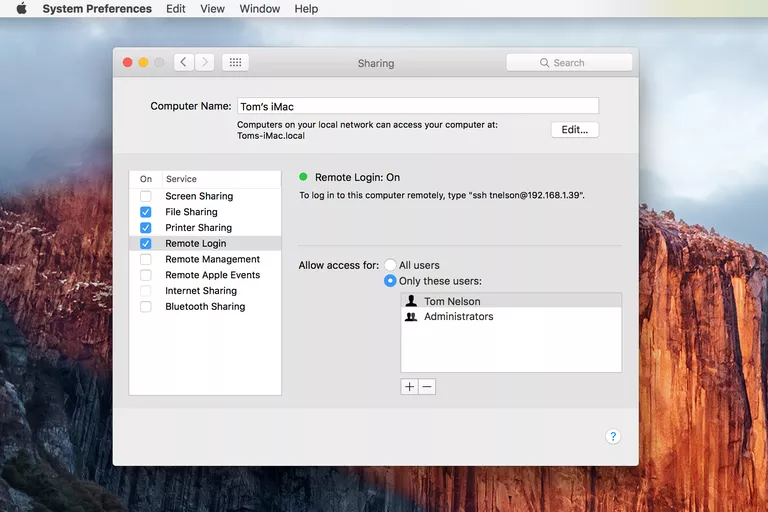Image resolution: width=768 pixels, height=512 pixels.
Task: Select the All users radio button
Action: pos(390,265)
